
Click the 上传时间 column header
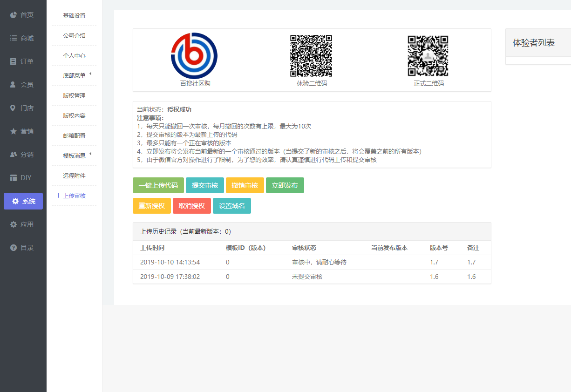point(152,248)
